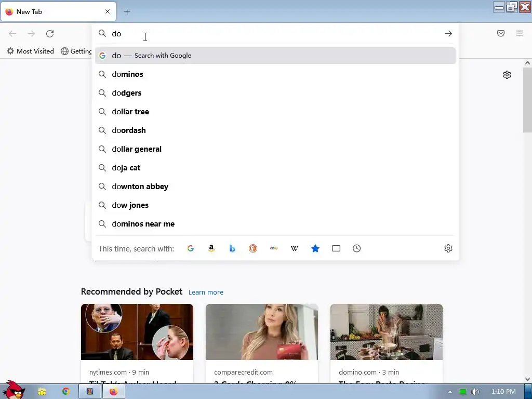
Task: Open new tab page personalize gear
Action: [x=507, y=75]
